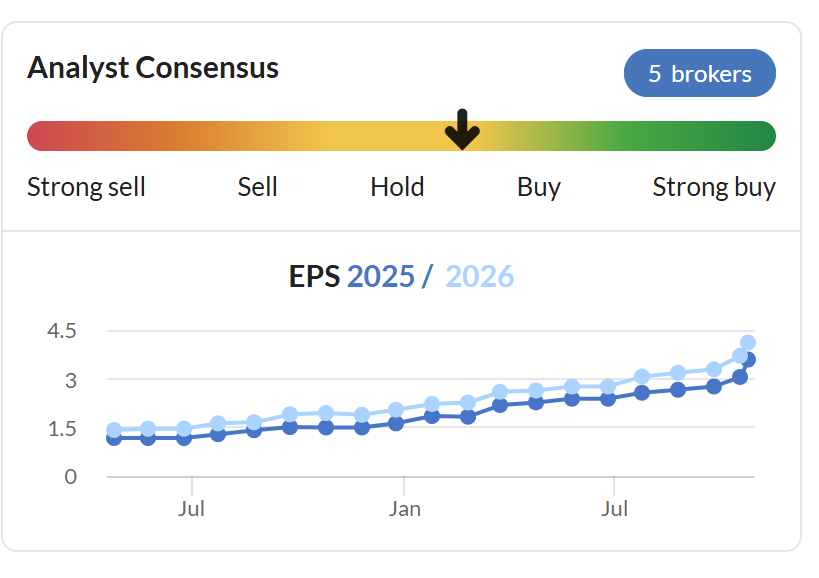Click the earliest dark-blue 2025 data point
819x578 pixels.
click(114, 438)
